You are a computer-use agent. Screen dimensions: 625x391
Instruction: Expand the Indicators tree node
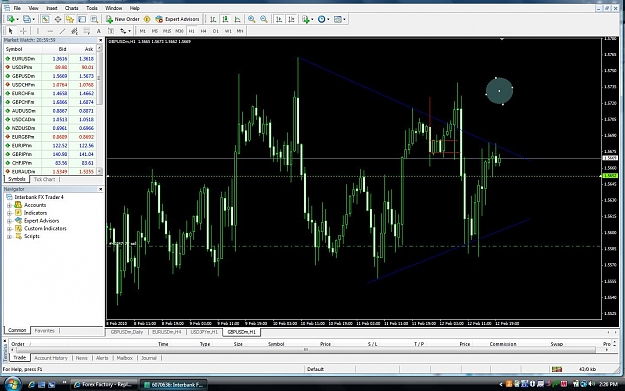9,213
